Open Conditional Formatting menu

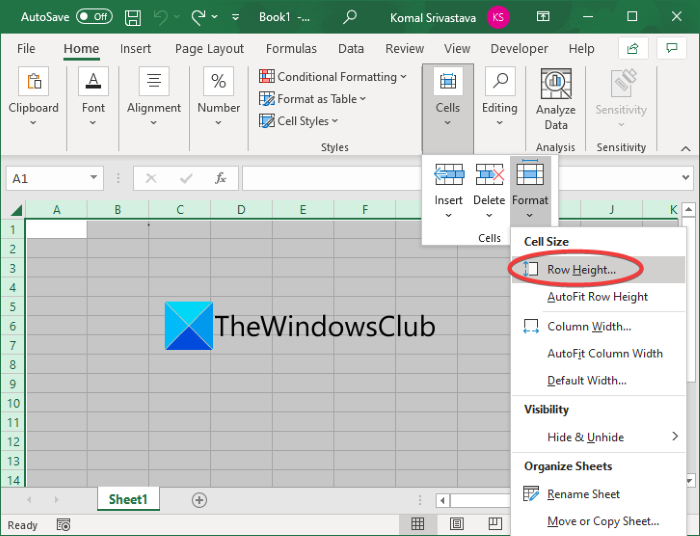333,77
